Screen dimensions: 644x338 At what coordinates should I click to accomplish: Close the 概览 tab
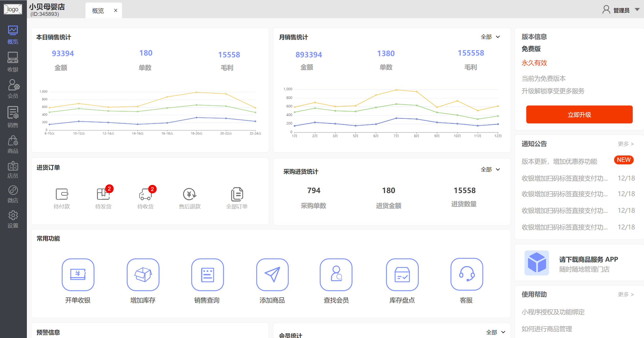pyautogui.click(x=116, y=10)
